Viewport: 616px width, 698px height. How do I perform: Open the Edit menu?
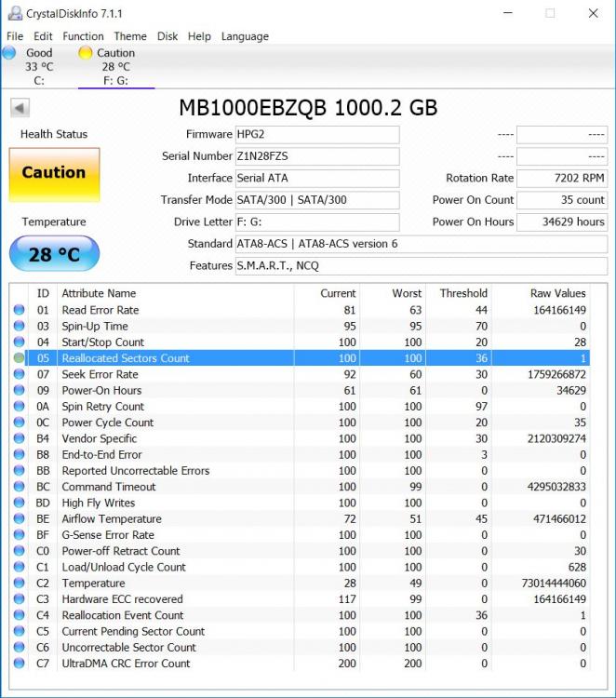click(x=43, y=36)
